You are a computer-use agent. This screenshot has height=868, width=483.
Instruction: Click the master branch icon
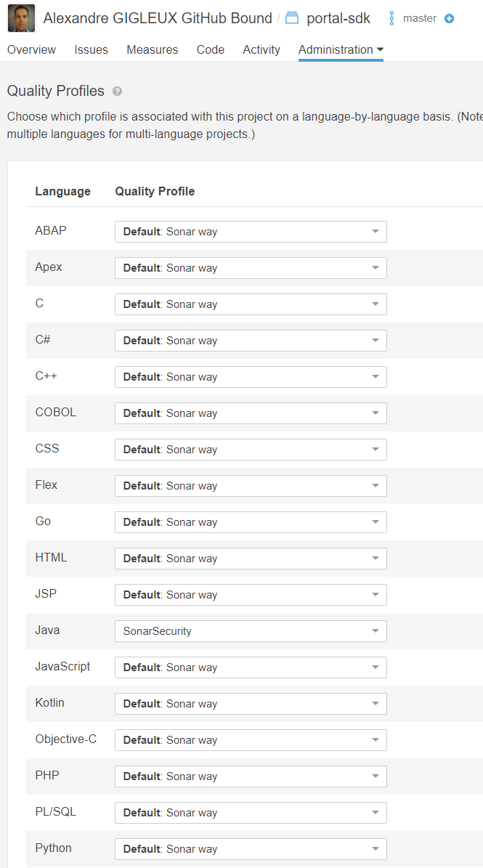click(392, 18)
